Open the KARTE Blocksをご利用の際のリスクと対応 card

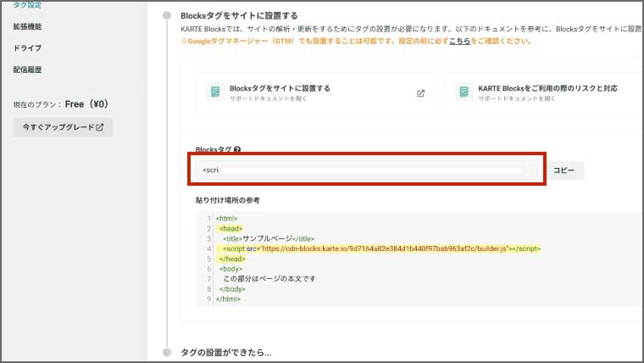(544, 93)
